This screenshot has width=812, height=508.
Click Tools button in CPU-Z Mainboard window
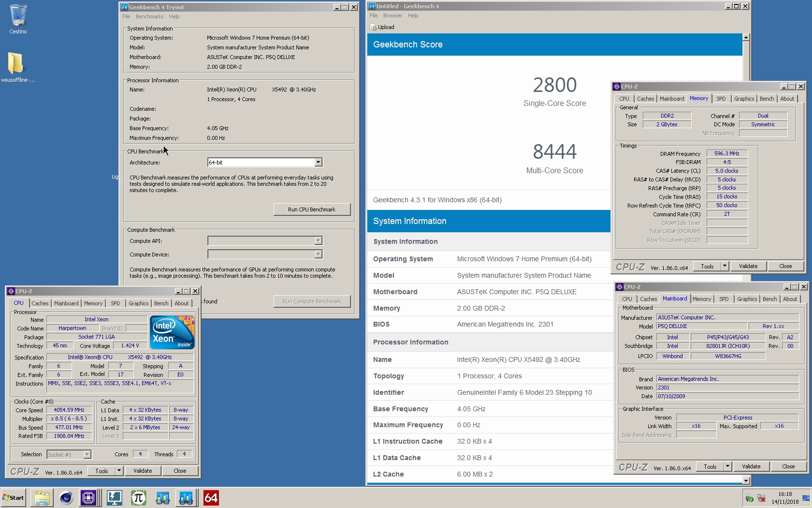click(710, 466)
